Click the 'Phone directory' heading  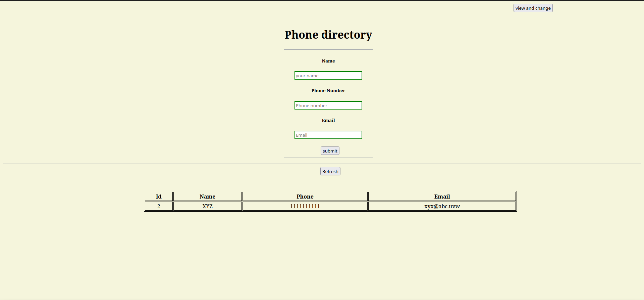pos(328,35)
